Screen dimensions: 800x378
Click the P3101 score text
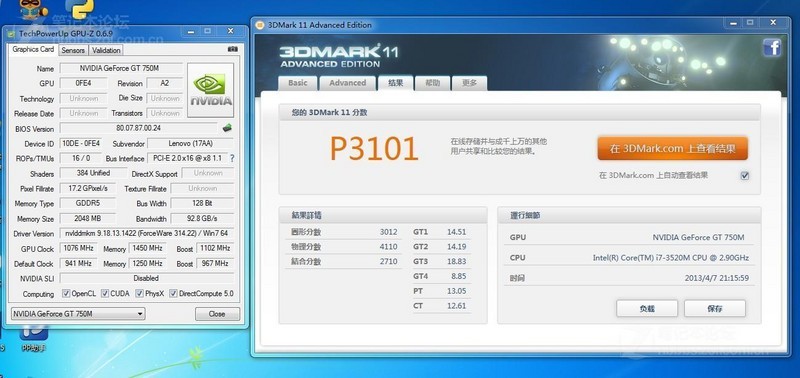(374, 149)
